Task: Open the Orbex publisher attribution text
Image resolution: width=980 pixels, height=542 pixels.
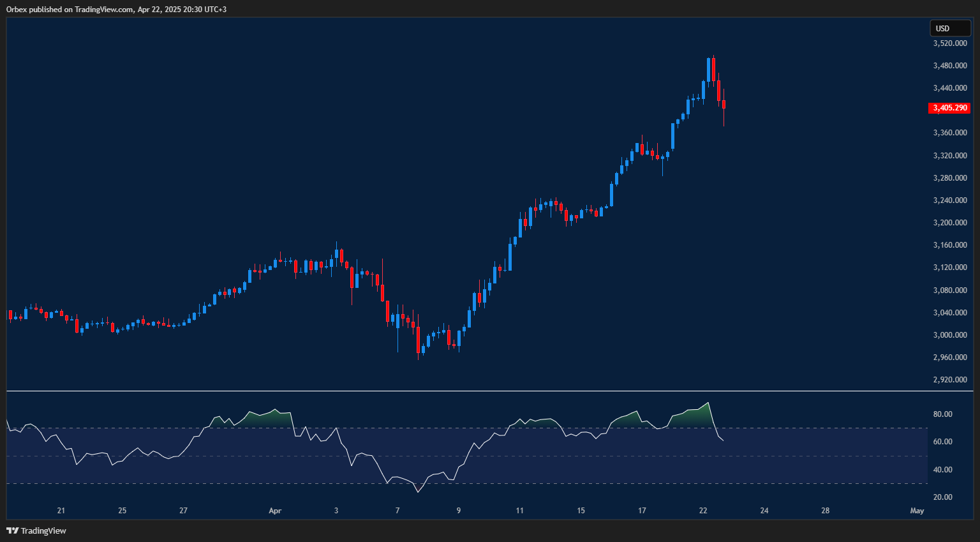Action: click(115, 10)
